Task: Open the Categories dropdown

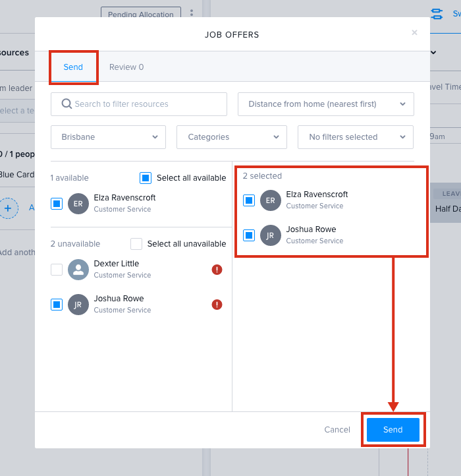Action: coord(231,137)
